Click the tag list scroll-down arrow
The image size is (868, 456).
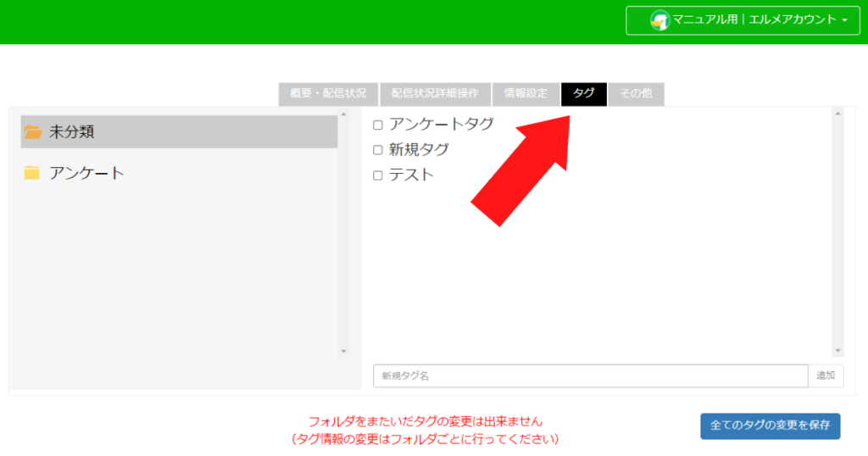[x=837, y=351]
